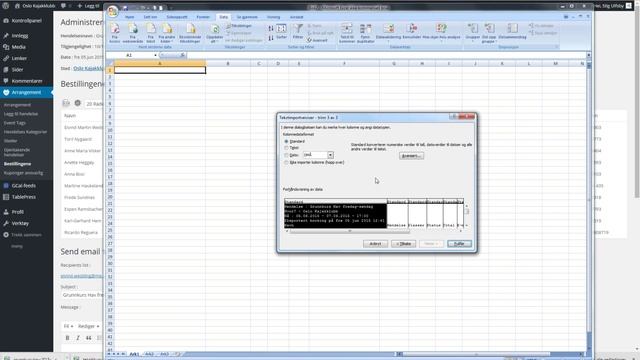Viewport: 640px width, 360px height.
Task: Click the Office button orb
Action: point(113,11)
